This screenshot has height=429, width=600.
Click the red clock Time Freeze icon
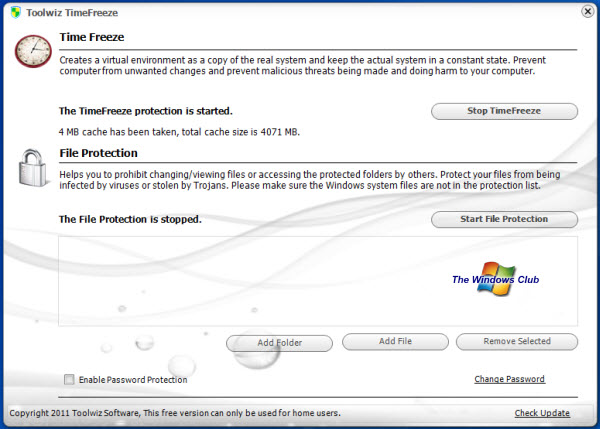[x=33, y=51]
